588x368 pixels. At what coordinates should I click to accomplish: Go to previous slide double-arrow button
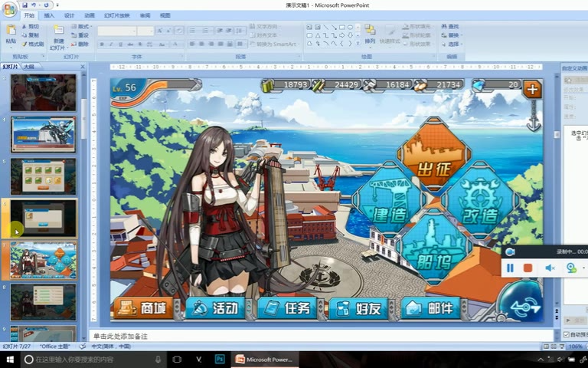coord(557,310)
